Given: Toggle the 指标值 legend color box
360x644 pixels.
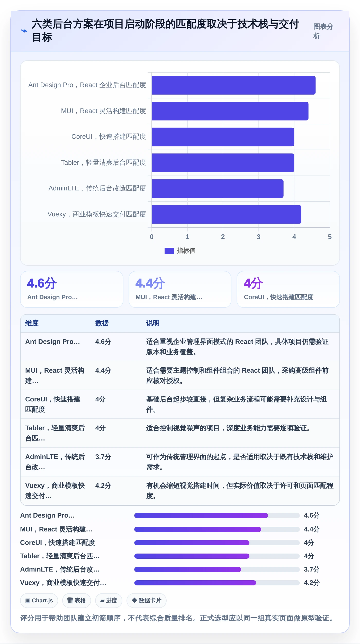Looking at the screenshot, I should (x=169, y=251).
